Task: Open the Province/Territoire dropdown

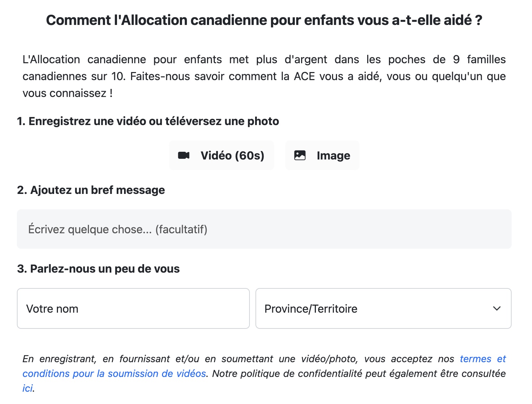Action: (x=383, y=308)
